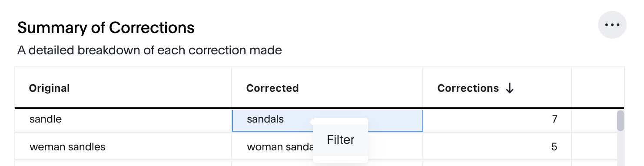This screenshot has height=166, width=644.
Task: Click divider between Corrected and Corrections headers
Action: pyautogui.click(x=423, y=88)
